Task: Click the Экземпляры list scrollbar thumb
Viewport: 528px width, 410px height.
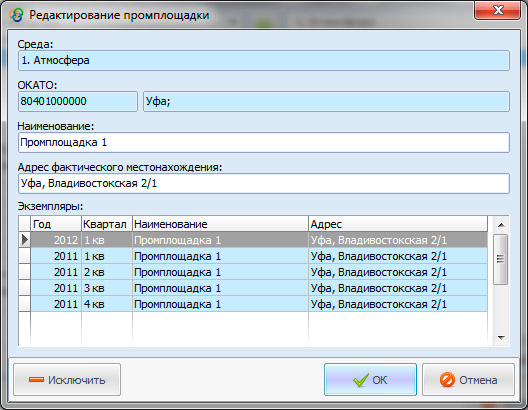Action: click(x=501, y=260)
